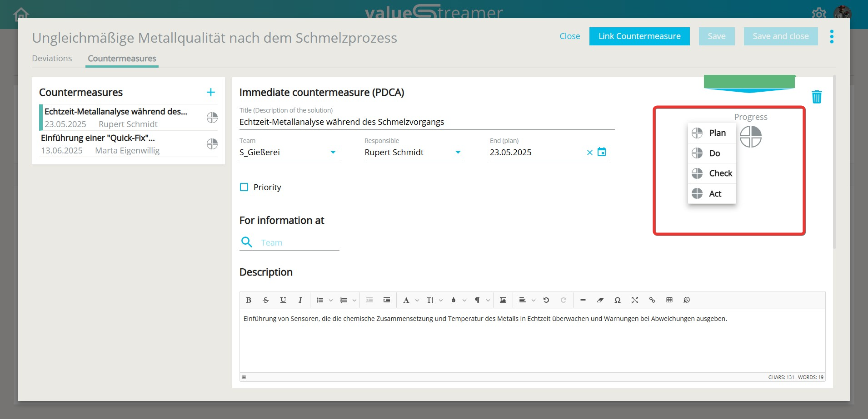This screenshot has height=419, width=868.
Task: Insert a bulleted list
Action: coord(320,300)
